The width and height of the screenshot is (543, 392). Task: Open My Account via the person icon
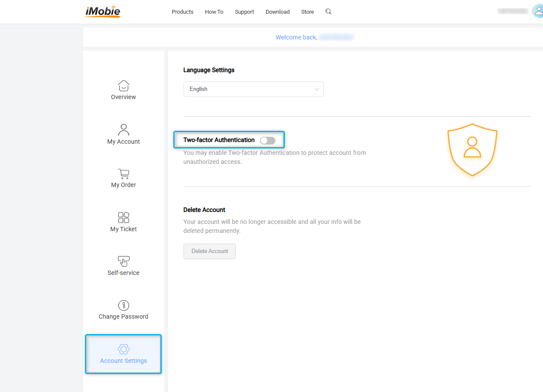(123, 130)
